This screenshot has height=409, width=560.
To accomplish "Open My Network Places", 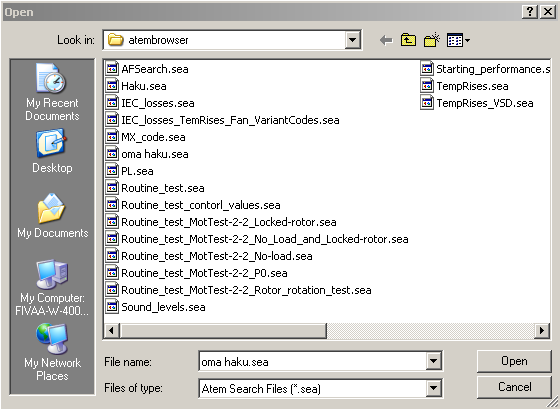I will pyautogui.click(x=52, y=352).
